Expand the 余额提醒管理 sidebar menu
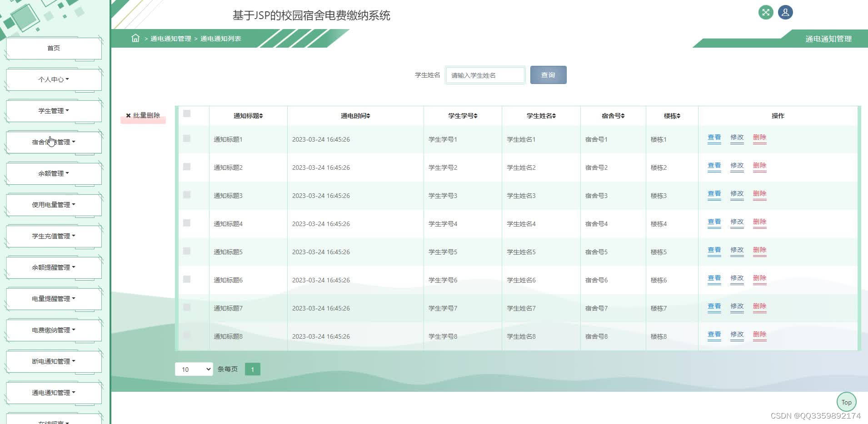868x424 pixels. tap(54, 267)
